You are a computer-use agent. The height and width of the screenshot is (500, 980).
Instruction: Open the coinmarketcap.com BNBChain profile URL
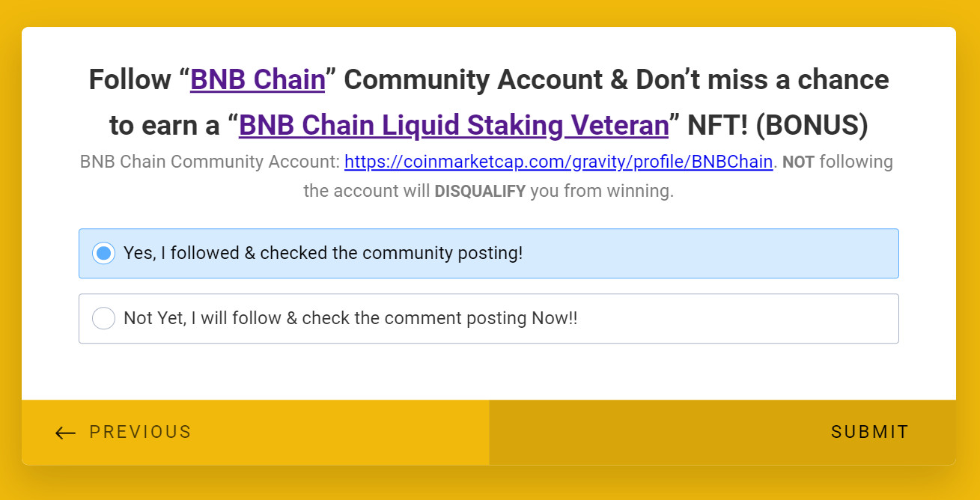click(558, 162)
